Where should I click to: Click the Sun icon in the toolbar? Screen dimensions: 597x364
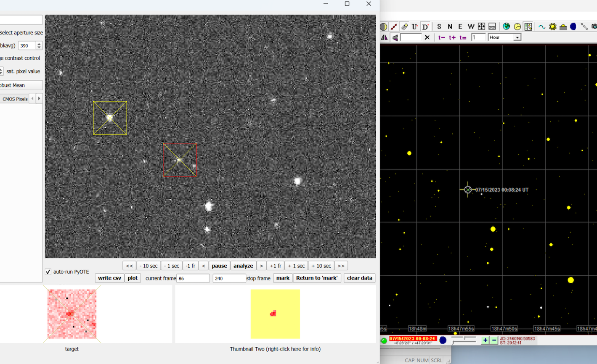tap(552, 26)
